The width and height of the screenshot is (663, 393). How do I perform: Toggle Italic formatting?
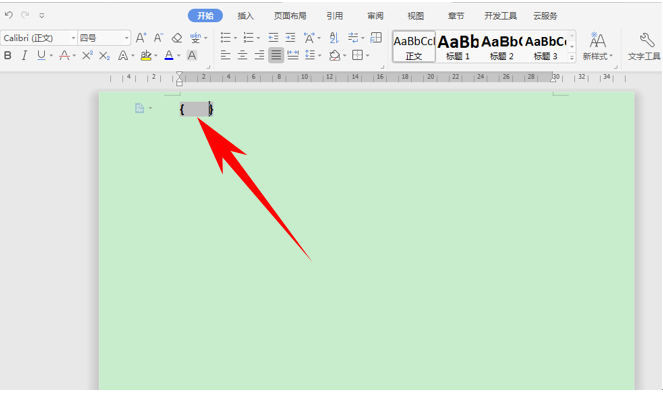(25, 55)
